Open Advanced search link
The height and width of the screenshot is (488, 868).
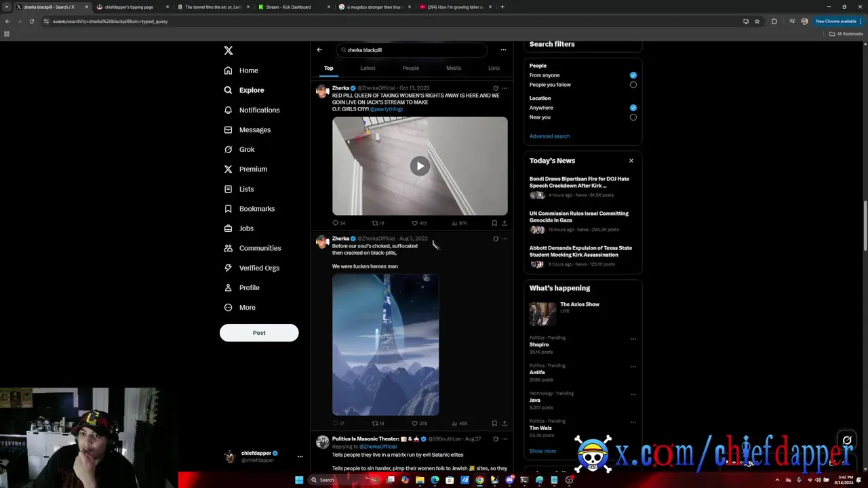coord(549,136)
